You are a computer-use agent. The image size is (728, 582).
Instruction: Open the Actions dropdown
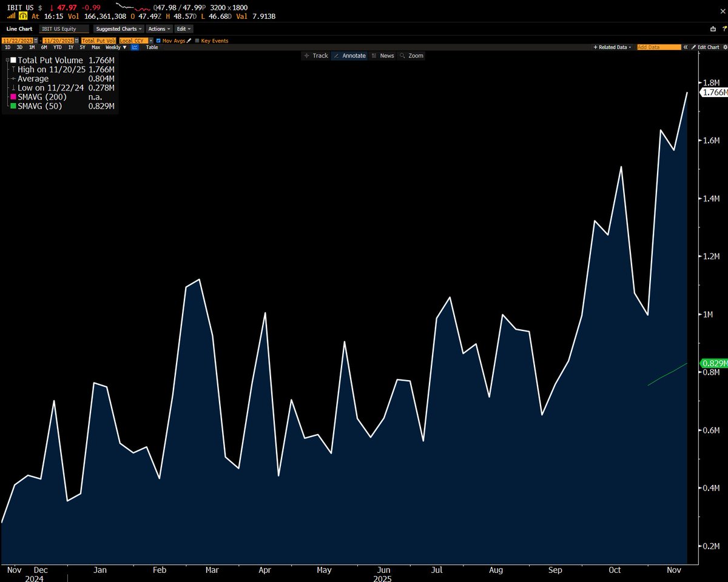158,28
